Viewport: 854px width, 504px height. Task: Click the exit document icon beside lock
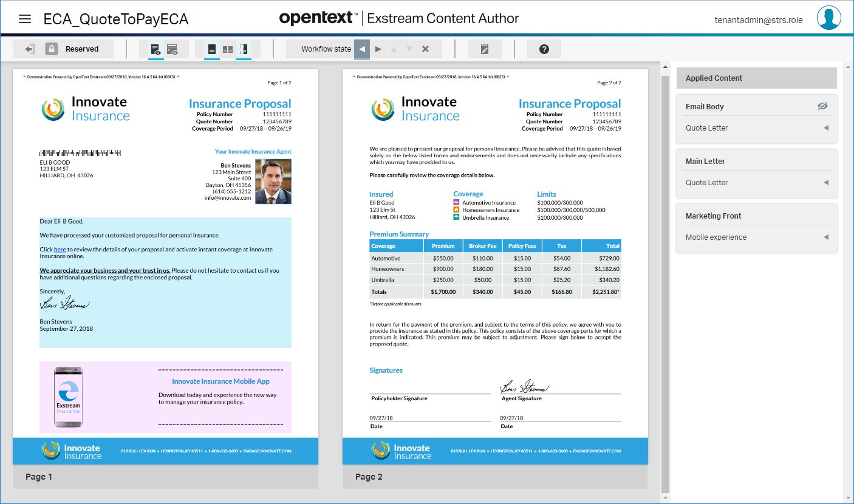[x=30, y=49]
